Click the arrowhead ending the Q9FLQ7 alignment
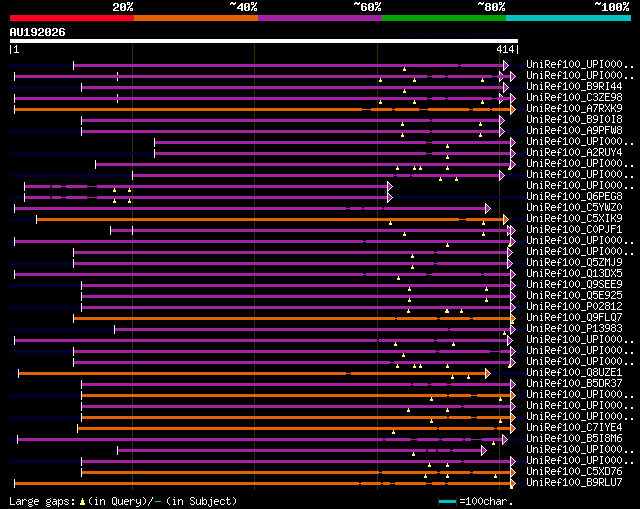The image size is (640, 509). (513, 318)
